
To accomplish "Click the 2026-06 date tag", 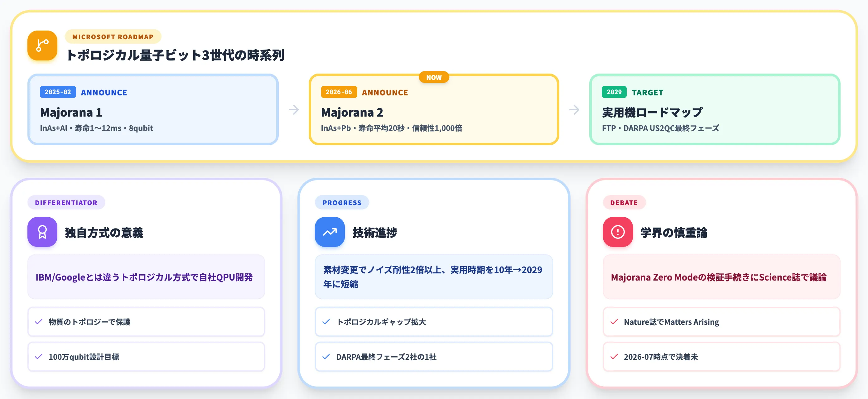I will point(339,92).
